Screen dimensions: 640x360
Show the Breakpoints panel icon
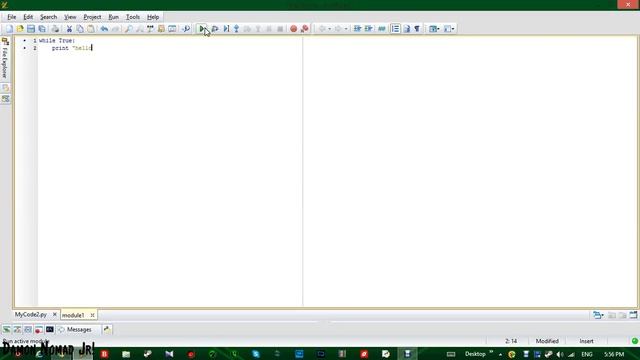pyautogui.click(x=39, y=329)
